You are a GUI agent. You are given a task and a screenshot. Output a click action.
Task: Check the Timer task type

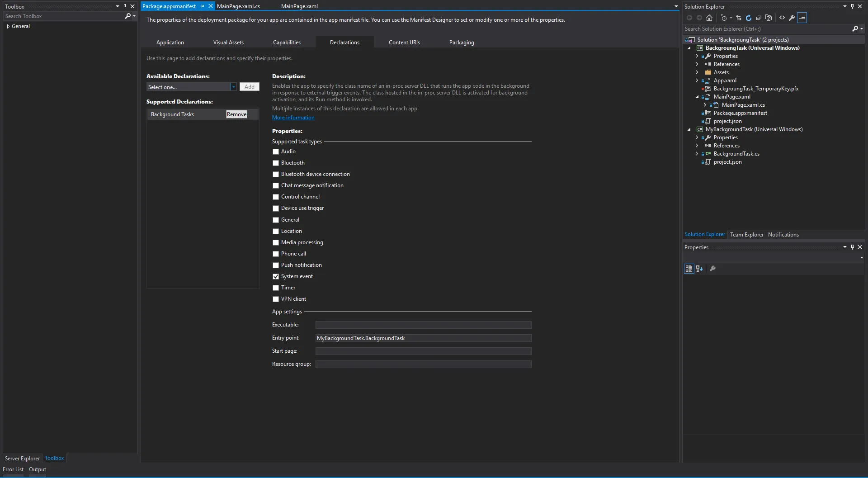click(x=276, y=288)
